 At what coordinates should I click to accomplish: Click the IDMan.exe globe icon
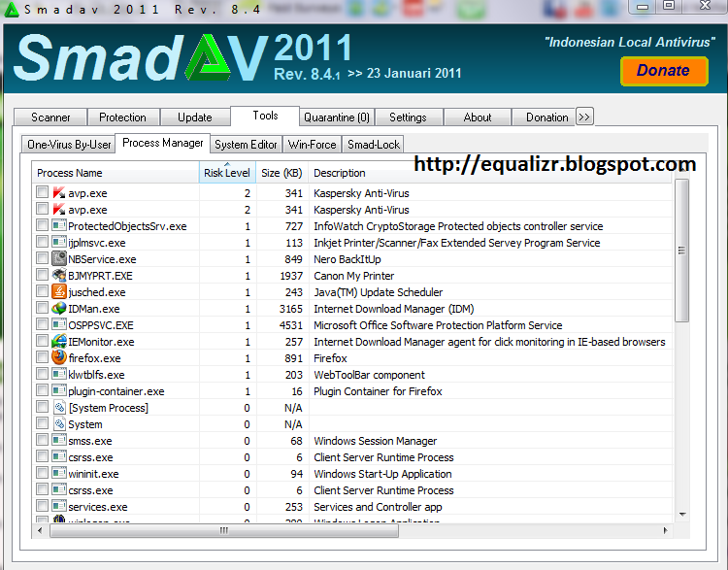59,308
